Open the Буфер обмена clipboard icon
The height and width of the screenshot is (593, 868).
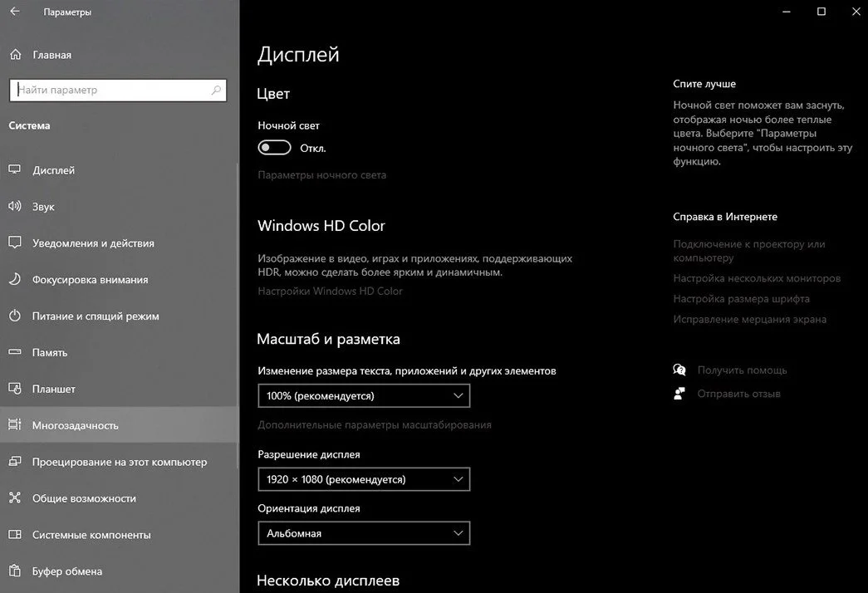(15, 571)
